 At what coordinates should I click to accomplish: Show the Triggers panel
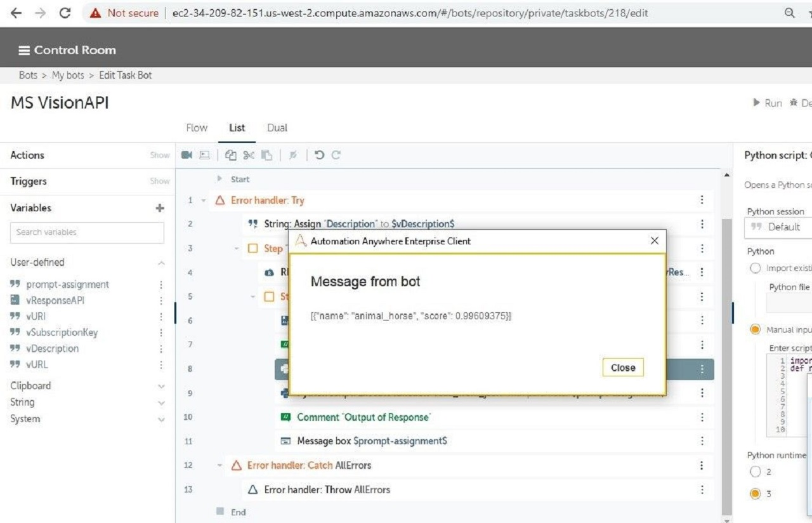click(160, 182)
